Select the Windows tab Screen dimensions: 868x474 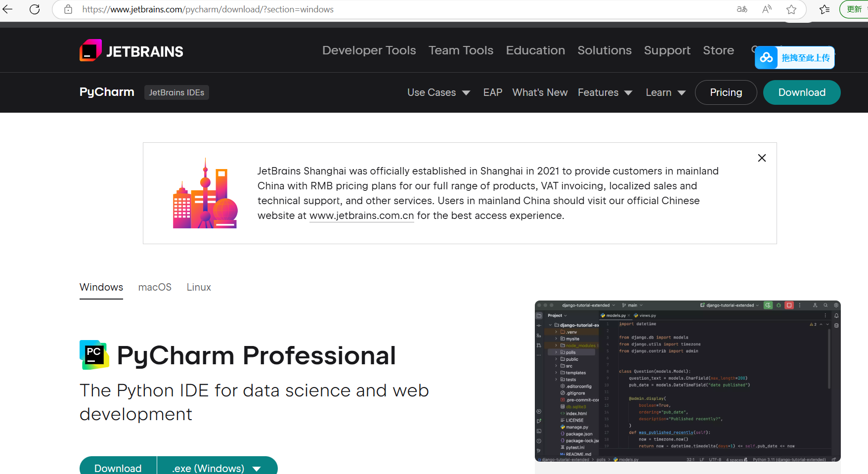[x=101, y=287]
